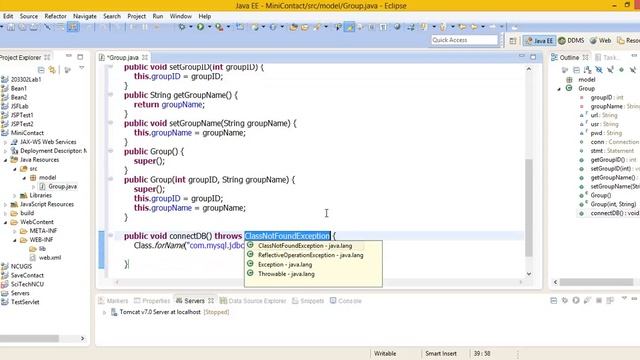The image size is (640, 360).
Task: Switch to the Markers tab
Action: (x=113, y=301)
